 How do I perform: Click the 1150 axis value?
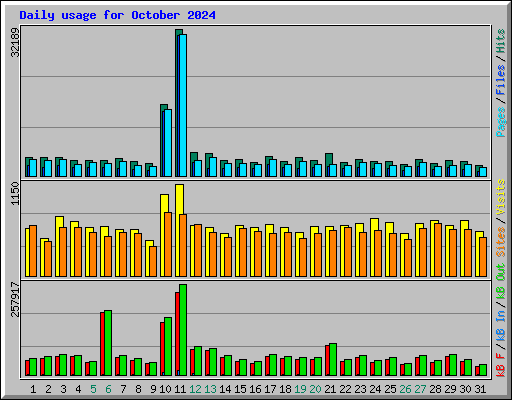(15, 193)
